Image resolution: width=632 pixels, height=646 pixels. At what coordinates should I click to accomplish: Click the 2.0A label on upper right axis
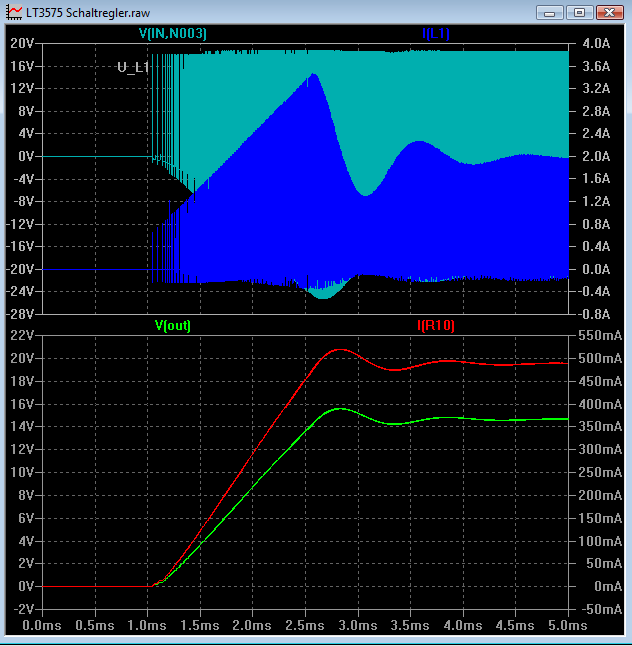click(596, 156)
